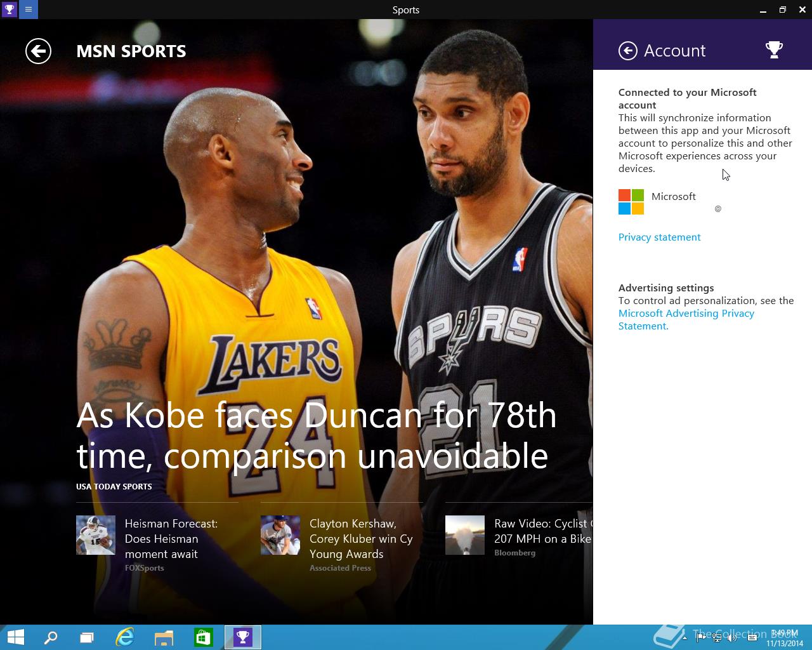Image resolution: width=812 pixels, height=650 pixels.
Task: Minimize the Sports window
Action: (x=763, y=10)
